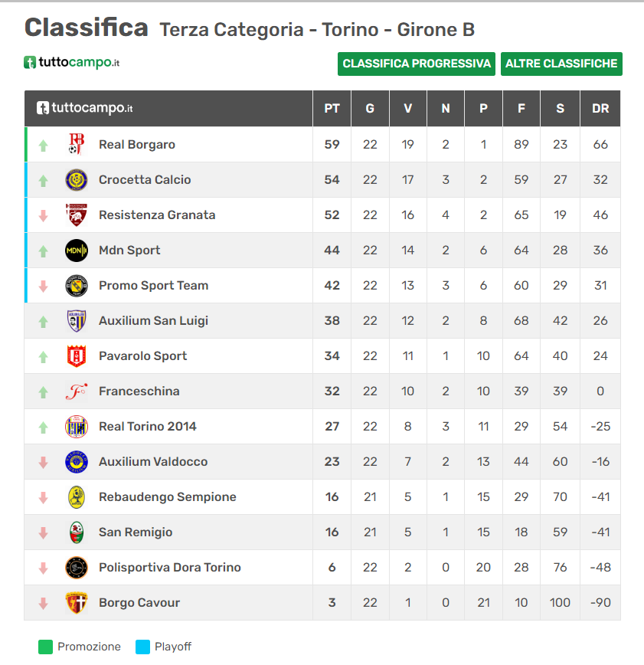This screenshot has width=644, height=665.
Task: Click the Real Borgaro team crest
Action: tap(77, 145)
